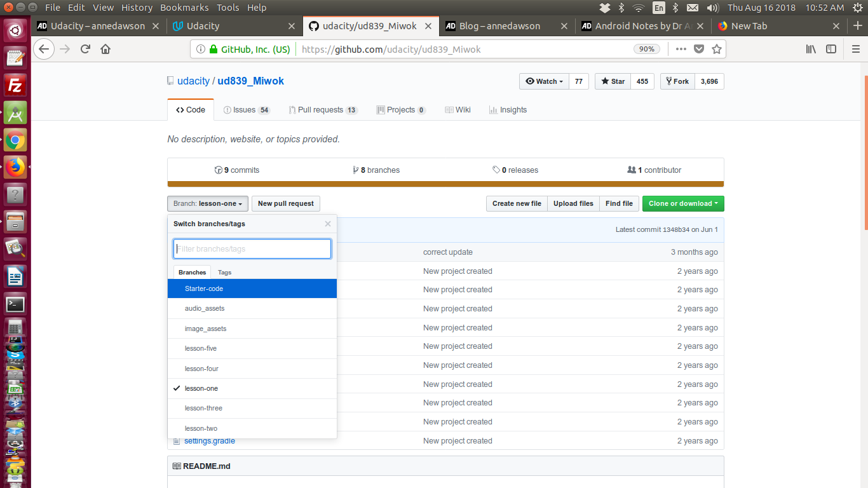Open the 1 contributor link
This screenshot has width=868, height=488.
click(x=654, y=170)
